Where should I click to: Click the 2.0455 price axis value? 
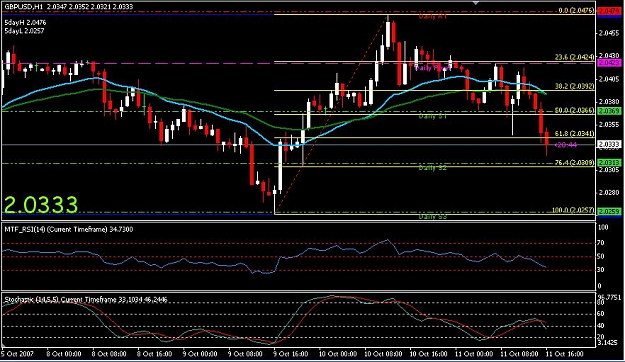pyautogui.click(x=609, y=33)
